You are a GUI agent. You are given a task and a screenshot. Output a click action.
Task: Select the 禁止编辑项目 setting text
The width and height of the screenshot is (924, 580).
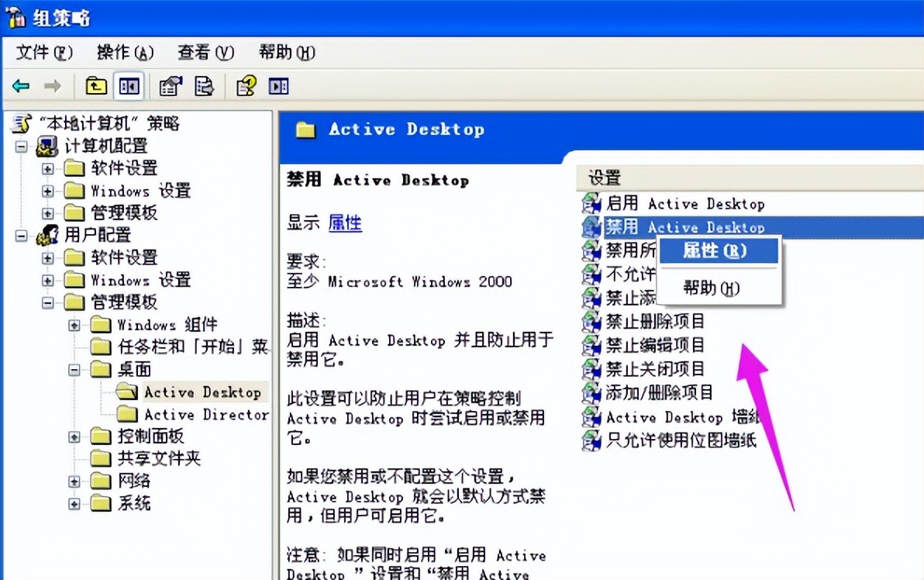point(655,345)
